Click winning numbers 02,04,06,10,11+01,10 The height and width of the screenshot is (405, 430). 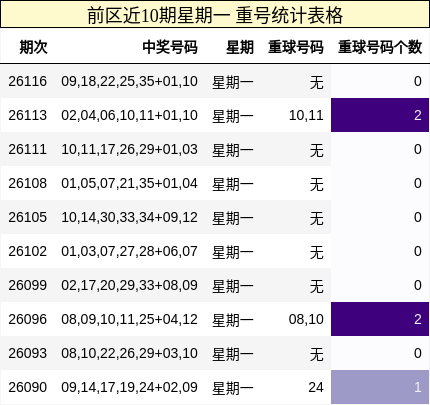129,116
